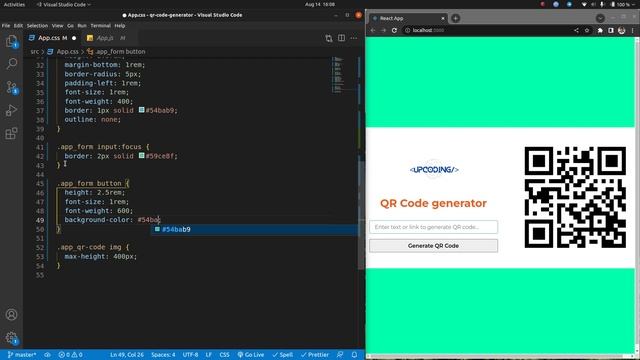Open the File menu
640x360 pixels.
tap(6, 26)
